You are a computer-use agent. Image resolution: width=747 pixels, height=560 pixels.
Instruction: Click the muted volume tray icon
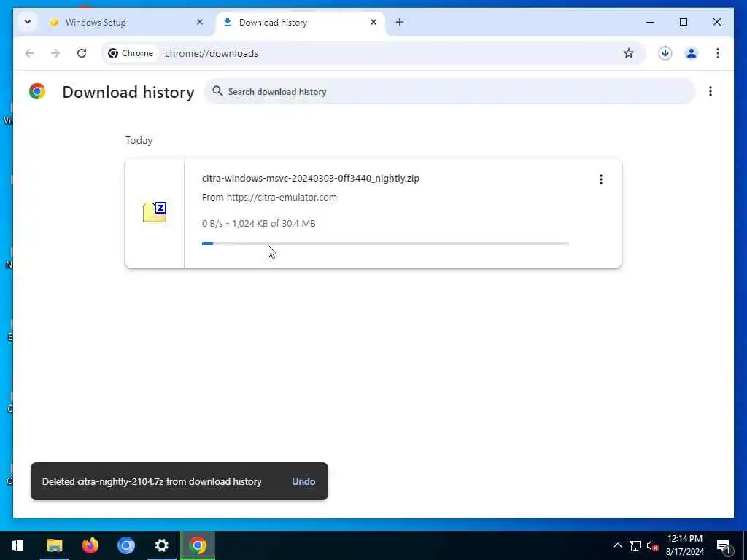(652, 545)
